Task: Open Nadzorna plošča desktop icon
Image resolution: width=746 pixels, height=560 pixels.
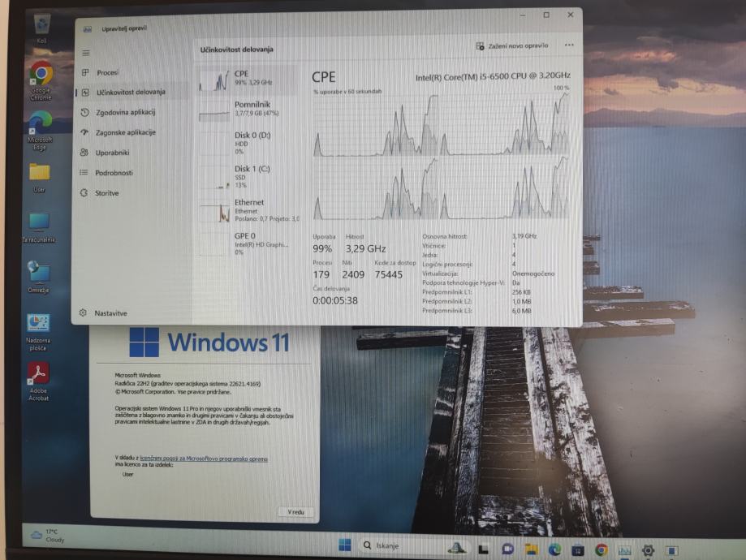Action: pyautogui.click(x=38, y=332)
